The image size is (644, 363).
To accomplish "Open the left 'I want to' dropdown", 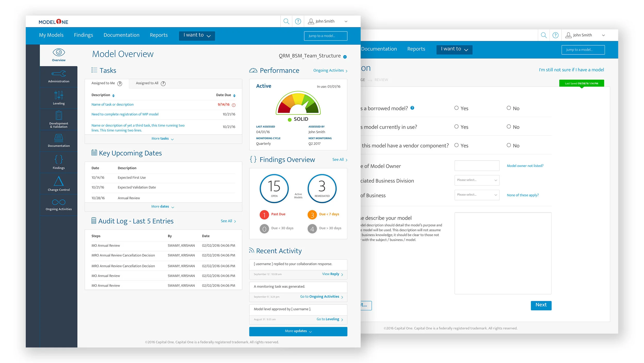I will [x=197, y=36].
